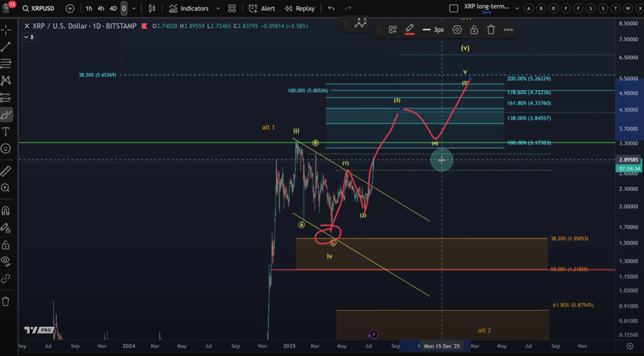Toggle lock on selected drawing

pos(474,30)
